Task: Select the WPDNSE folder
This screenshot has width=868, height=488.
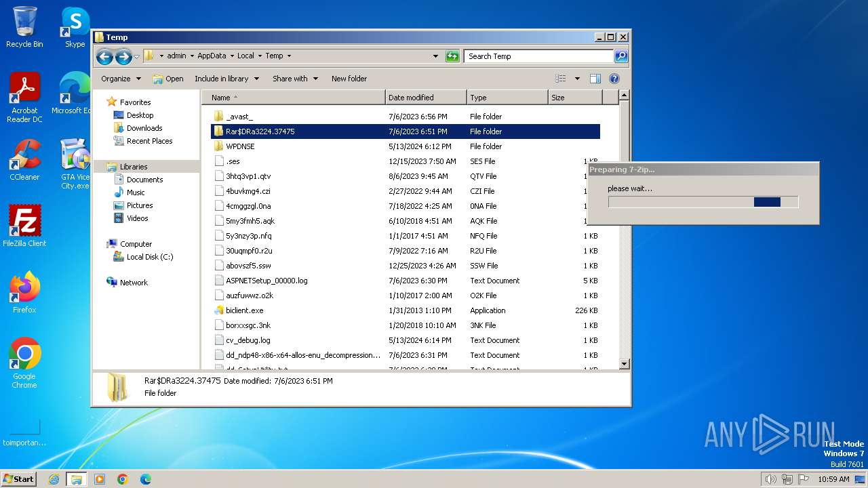Action: [406, 146]
